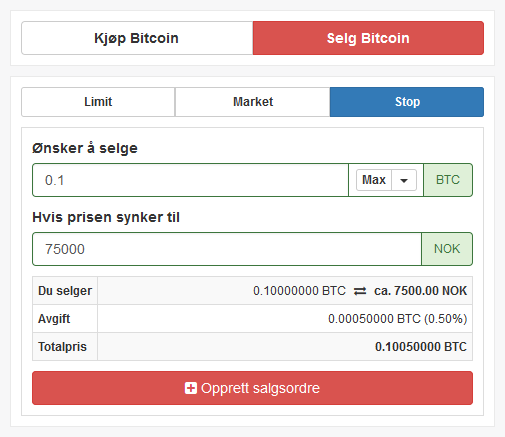Click the Avgift row label
This screenshot has height=437, width=505.
coord(54,319)
